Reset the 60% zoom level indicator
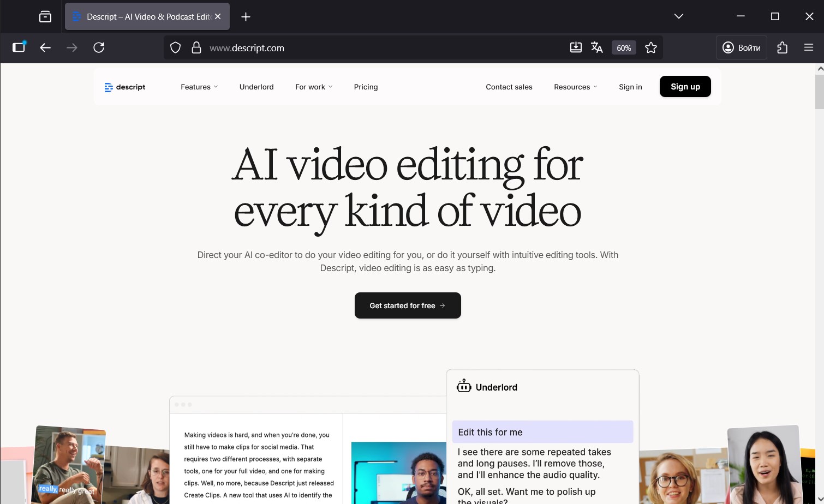 (624, 48)
